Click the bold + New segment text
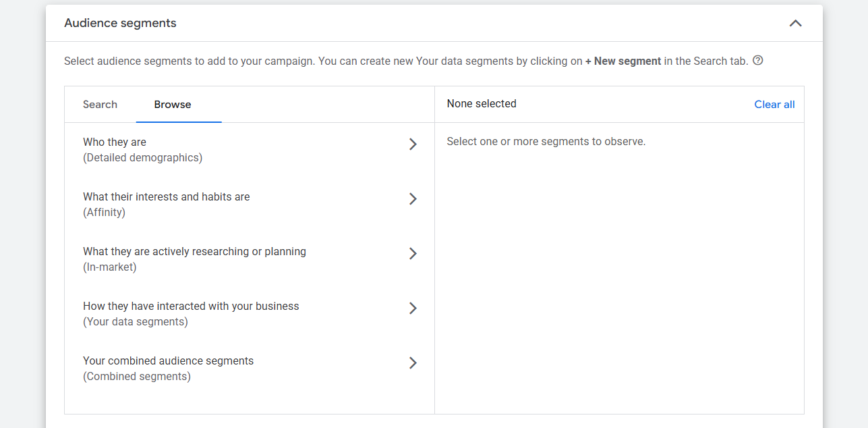 (x=623, y=61)
